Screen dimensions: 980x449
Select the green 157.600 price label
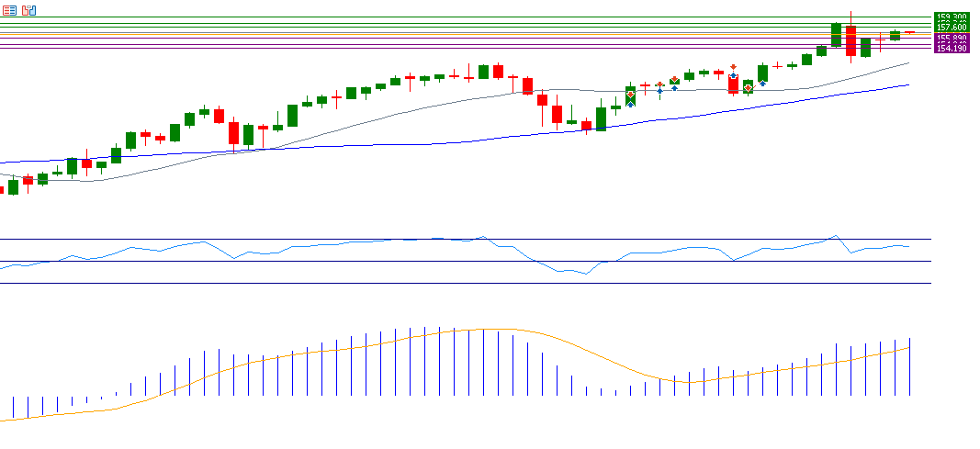point(951,28)
